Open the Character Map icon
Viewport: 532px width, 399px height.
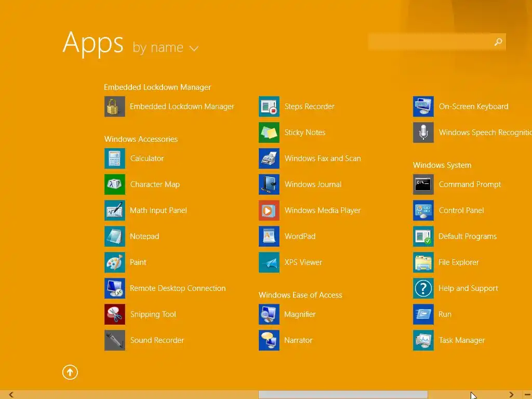point(115,184)
